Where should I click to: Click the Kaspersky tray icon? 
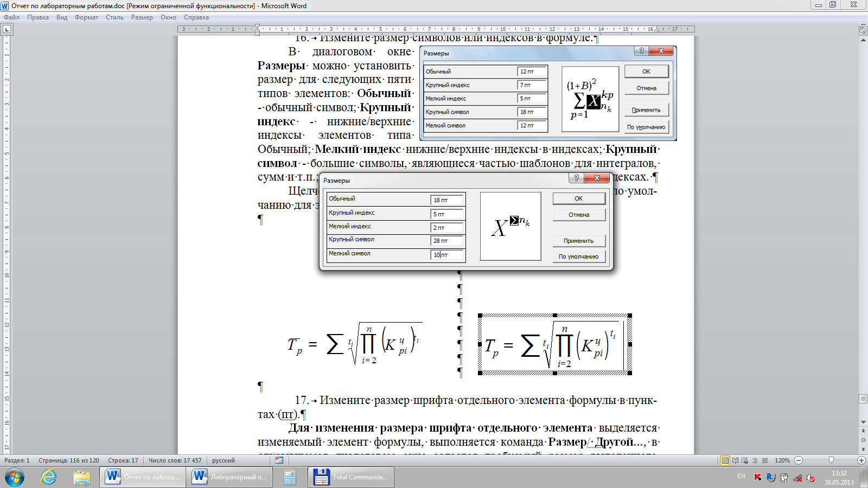click(x=758, y=478)
